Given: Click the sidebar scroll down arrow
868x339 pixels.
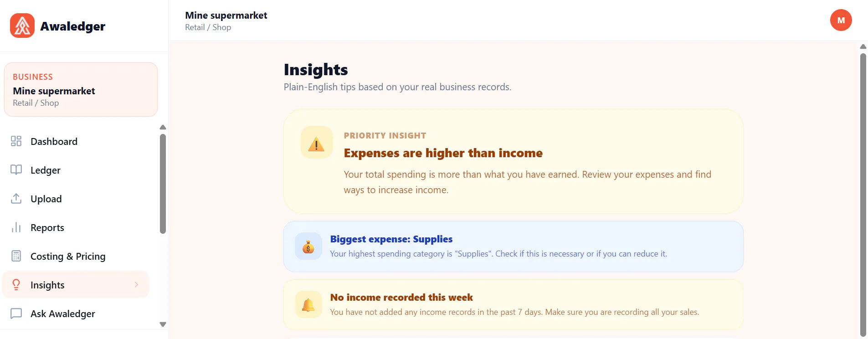Looking at the screenshot, I should 163,324.
